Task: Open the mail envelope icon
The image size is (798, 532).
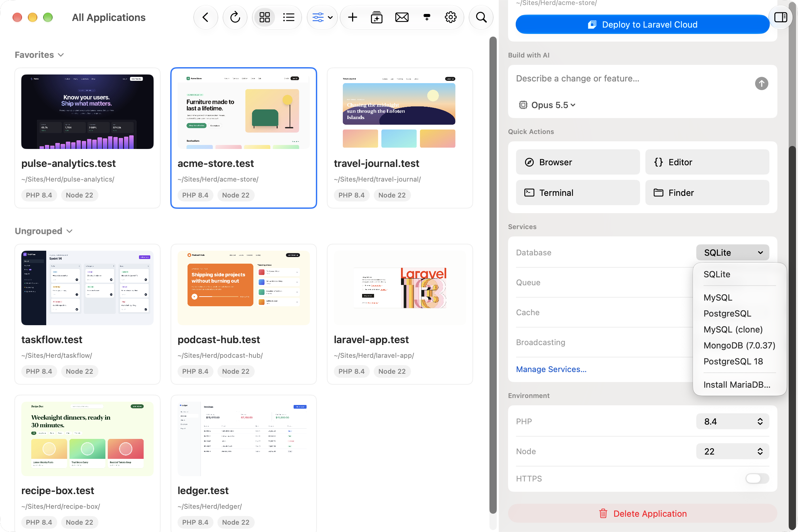Action: pyautogui.click(x=402, y=17)
